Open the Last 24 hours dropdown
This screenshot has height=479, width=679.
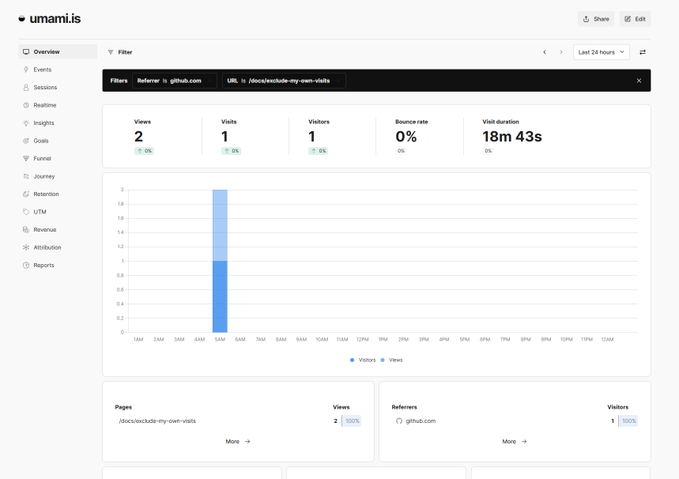click(x=601, y=52)
